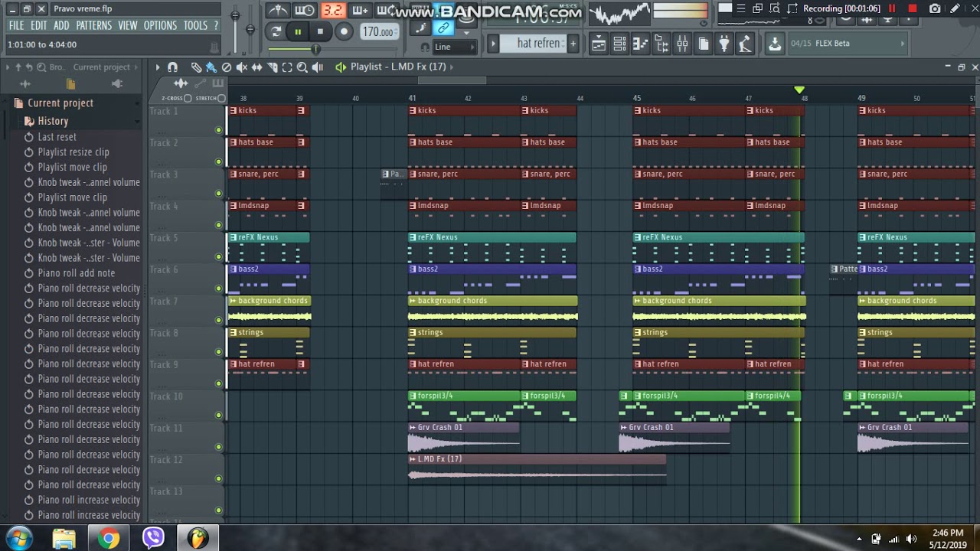
Task: Open the FILE menu
Action: tap(16, 25)
